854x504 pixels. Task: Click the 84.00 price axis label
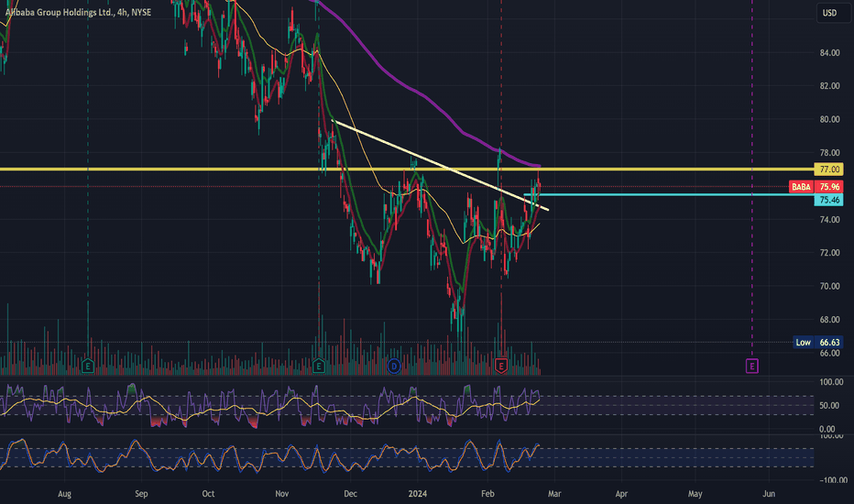[829, 53]
